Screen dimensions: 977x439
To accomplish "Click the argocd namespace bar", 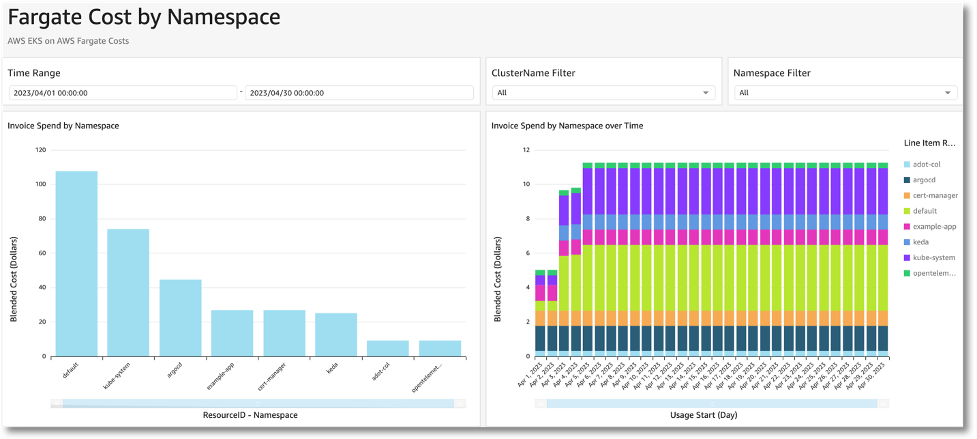I will [x=181, y=318].
